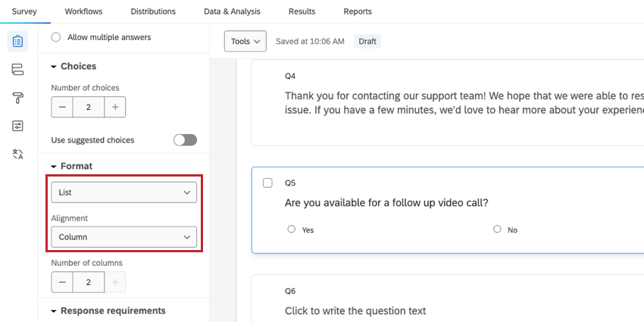Switch to the Workflows tab
This screenshot has width=644, height=322.
[83, 11]
